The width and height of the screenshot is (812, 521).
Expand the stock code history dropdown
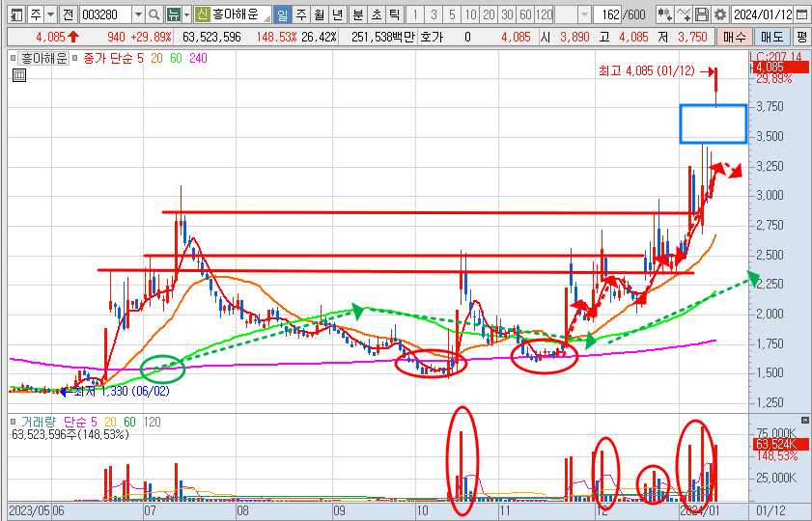pos(138,14)
